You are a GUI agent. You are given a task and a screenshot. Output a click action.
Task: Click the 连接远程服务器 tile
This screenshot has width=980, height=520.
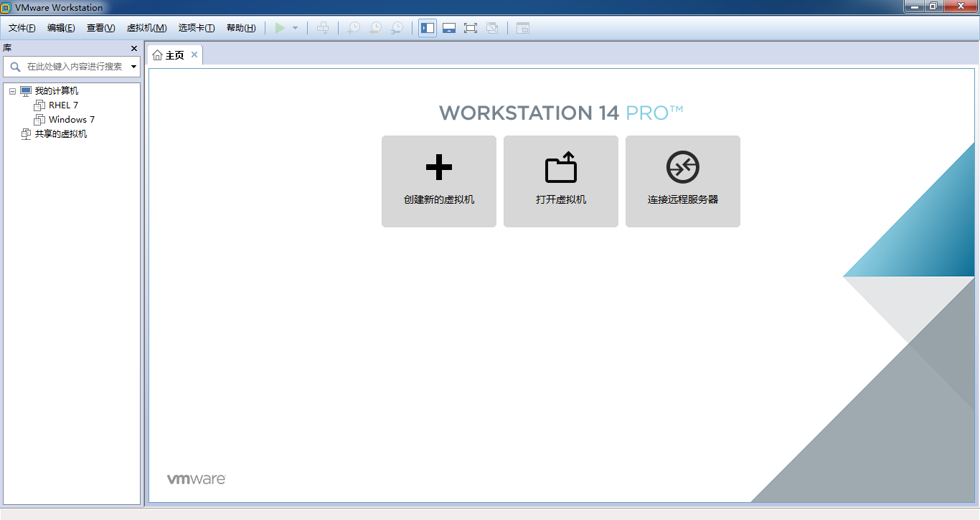point(683,181)
